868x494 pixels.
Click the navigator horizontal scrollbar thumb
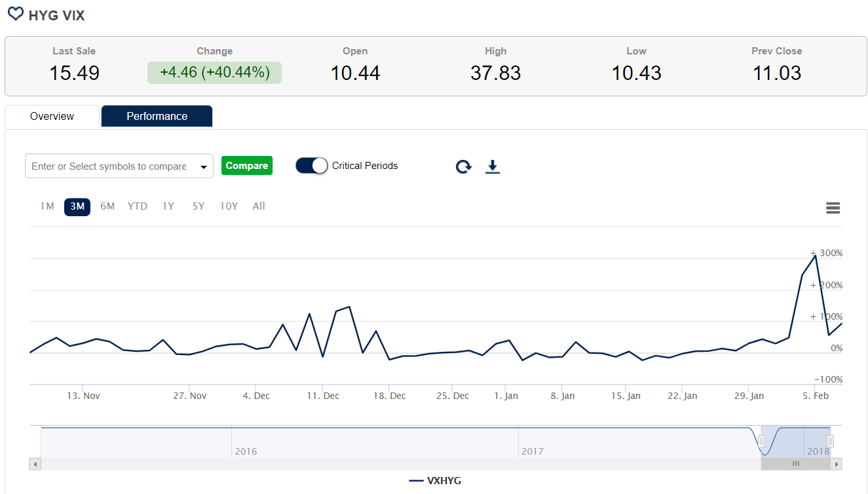[795, 464]
